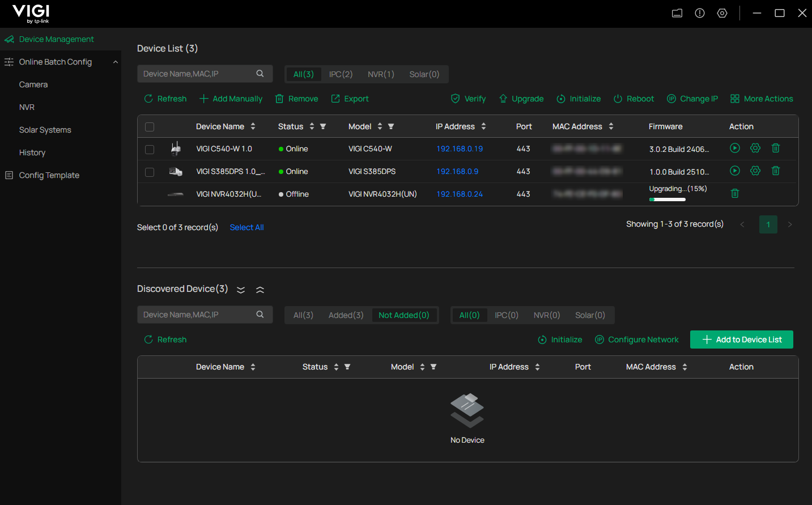Check the select-all checkbox in Device List header
This screenshot has height=505, width=812.
[150, 127]
